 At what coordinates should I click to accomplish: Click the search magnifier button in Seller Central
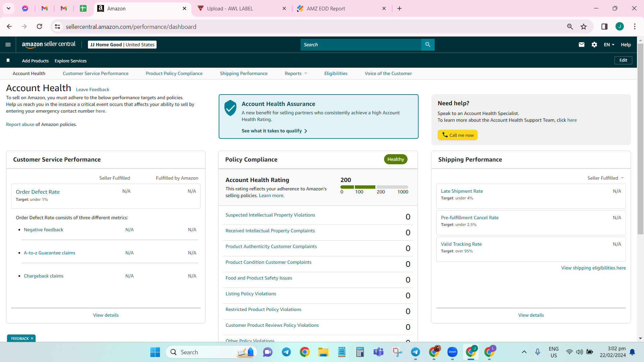coord(428,45)
